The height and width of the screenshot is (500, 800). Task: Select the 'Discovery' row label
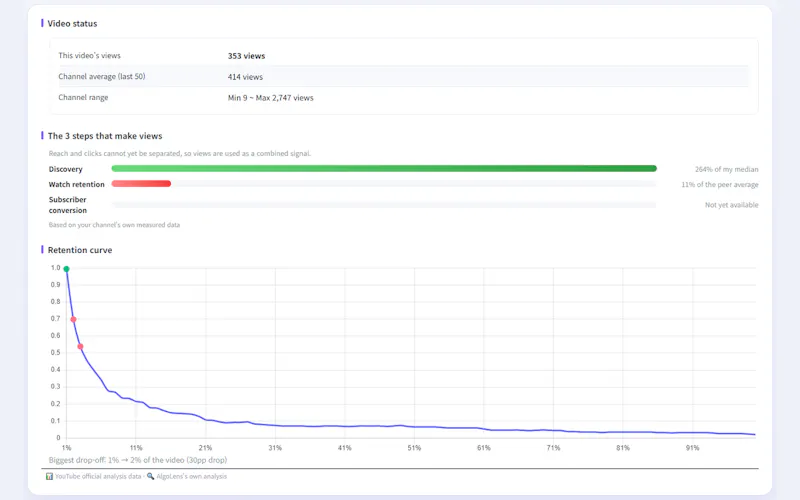tap(65, 169)
